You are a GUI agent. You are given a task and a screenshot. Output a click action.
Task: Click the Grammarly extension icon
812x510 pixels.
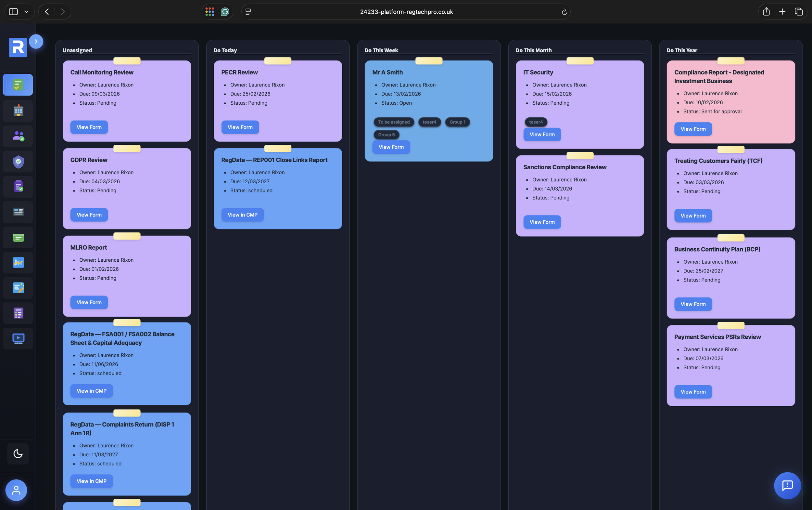click(225, 12)
